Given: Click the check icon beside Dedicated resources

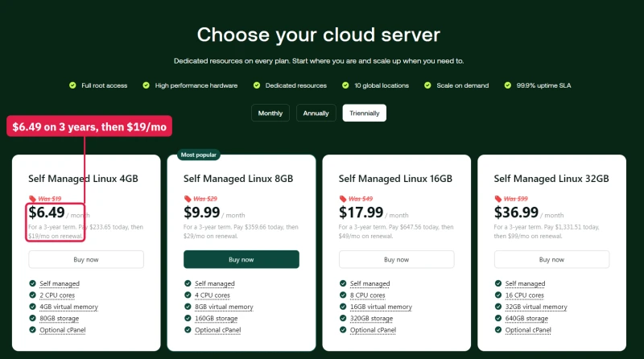Looking at the screenshot, I should (257, 85).
